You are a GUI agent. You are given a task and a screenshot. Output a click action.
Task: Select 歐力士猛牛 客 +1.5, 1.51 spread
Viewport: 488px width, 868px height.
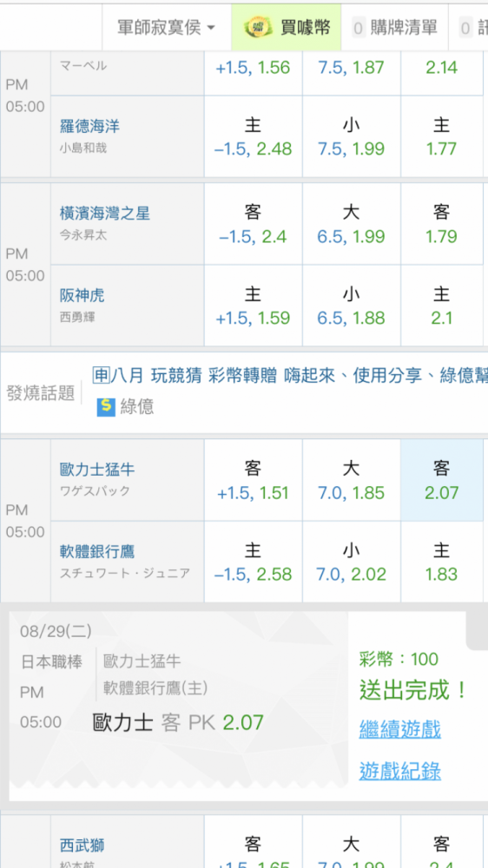point(254,480)
